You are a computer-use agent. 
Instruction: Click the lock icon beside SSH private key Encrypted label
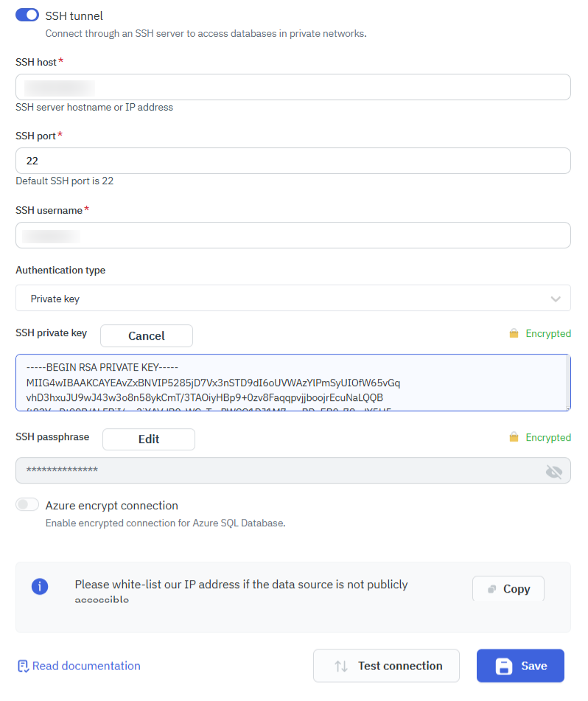(514, 333)
